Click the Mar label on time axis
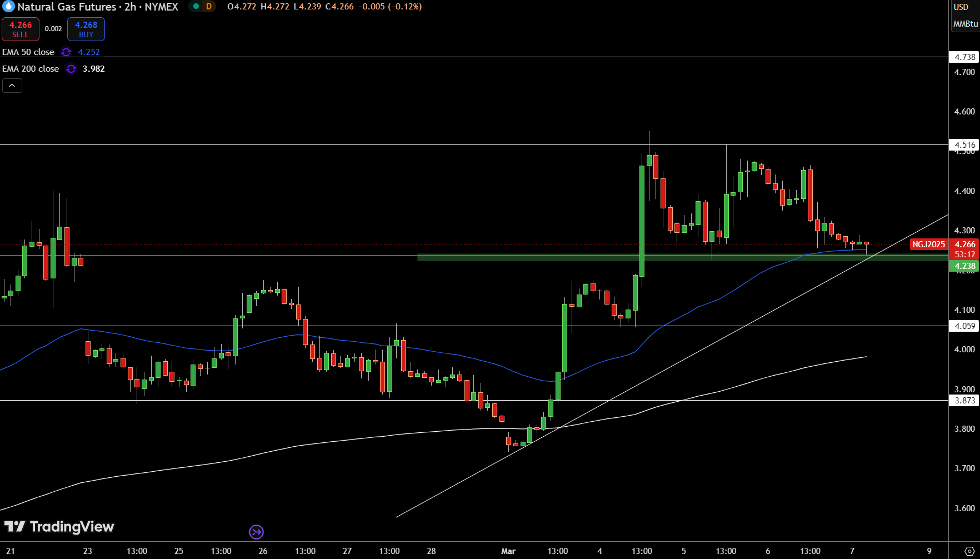Screen dimensions: 980x559 click(x=508, y=551)
